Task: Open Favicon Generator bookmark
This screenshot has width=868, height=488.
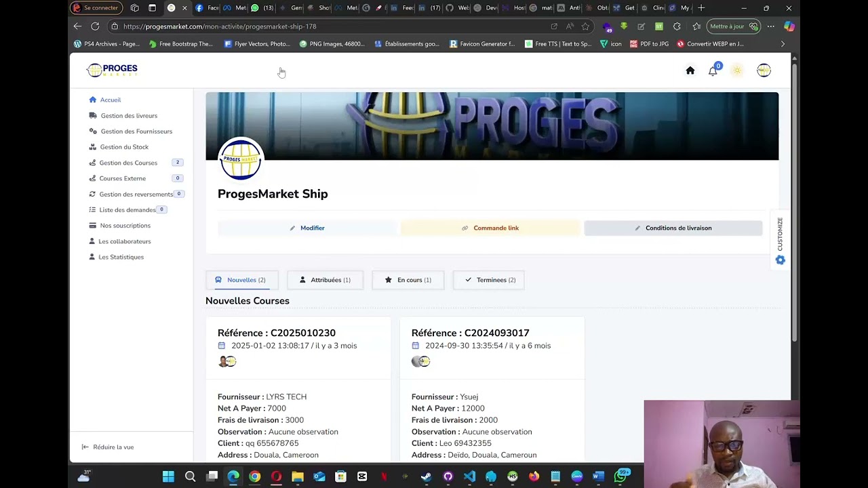Action: click(482, 44)
